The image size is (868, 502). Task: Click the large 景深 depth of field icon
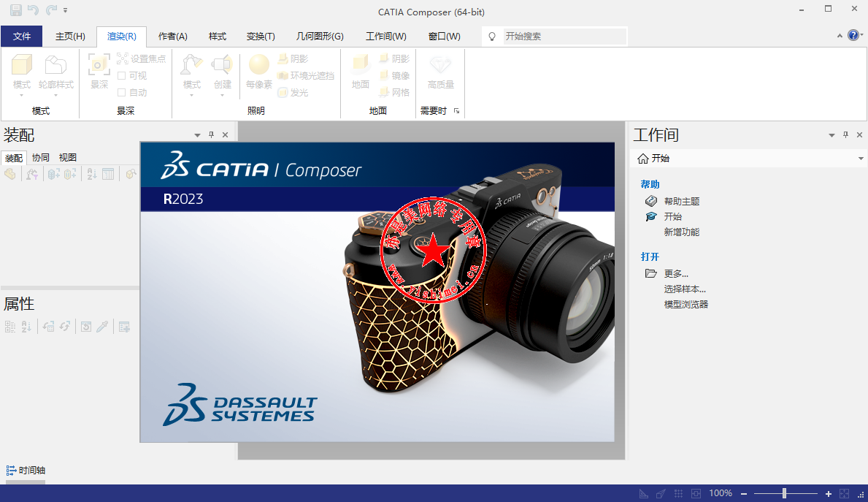99,64
